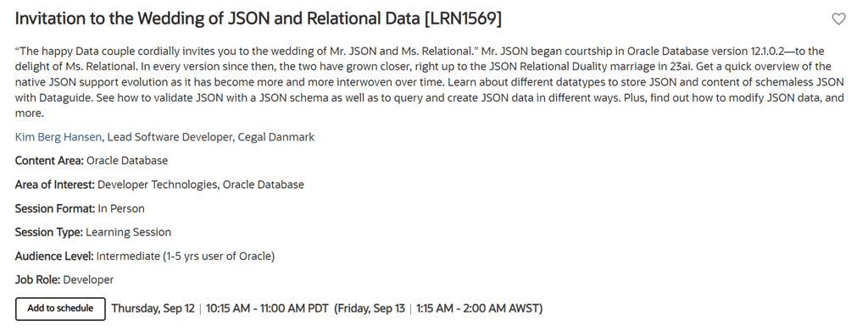Click Oracle Database in Area of Interest
Image resolution: width=868 pixels, height=331 pixels.
click(x=263, y=185)
